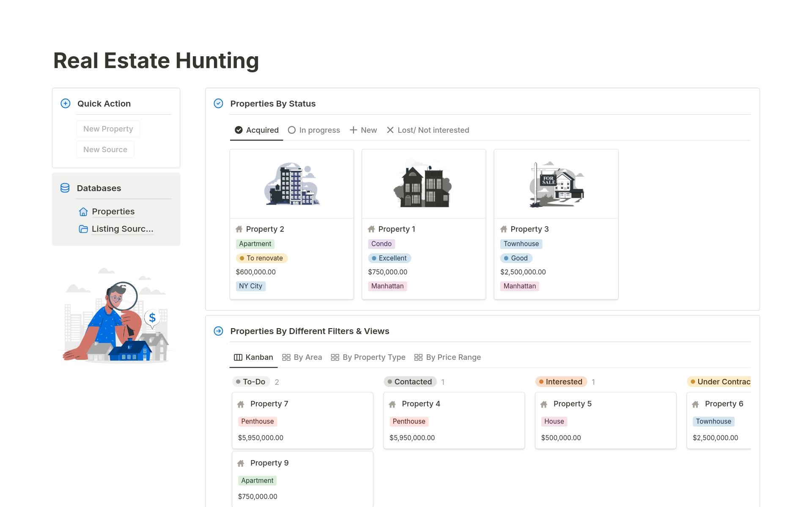Select the New status tab
Screen dimensions: 812x507
pos(363,130)
